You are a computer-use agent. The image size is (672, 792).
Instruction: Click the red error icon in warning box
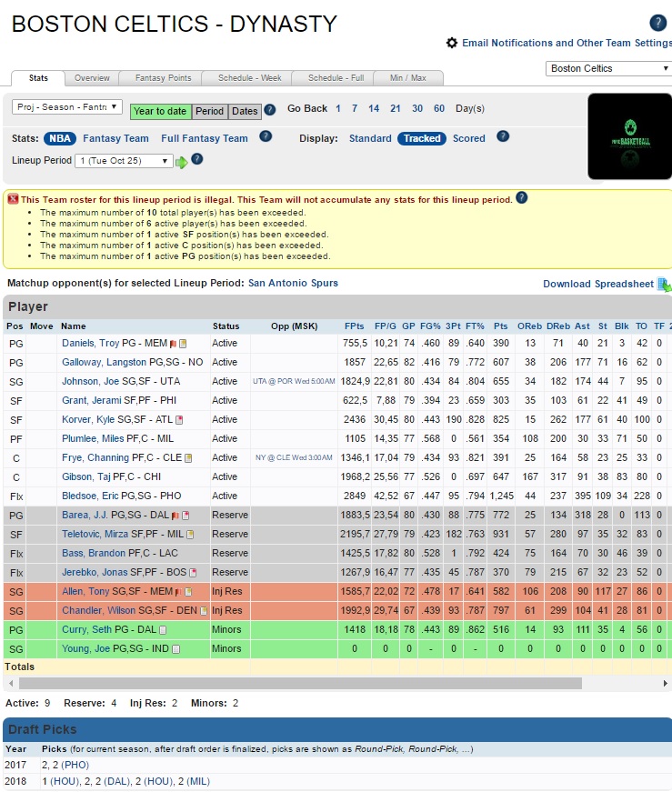point(13,199)
